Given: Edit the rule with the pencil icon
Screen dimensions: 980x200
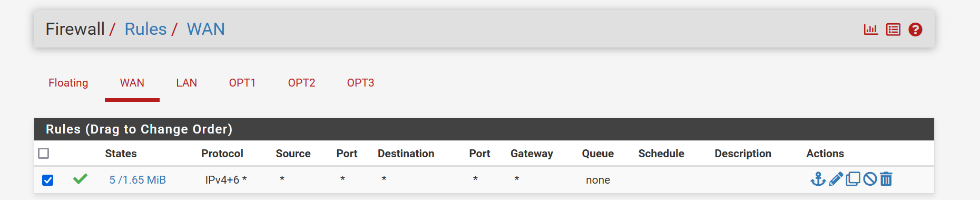Looking at the screenshot, I should (836, 179).
